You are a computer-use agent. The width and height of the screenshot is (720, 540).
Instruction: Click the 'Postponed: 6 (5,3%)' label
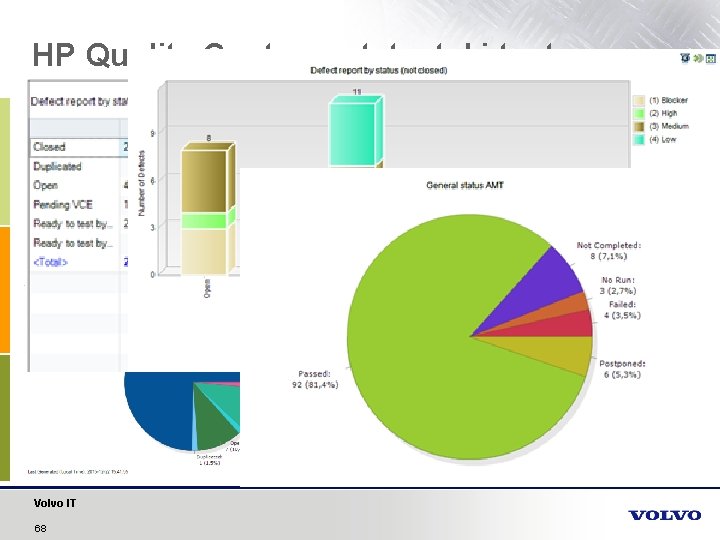(x=622, y=369)
